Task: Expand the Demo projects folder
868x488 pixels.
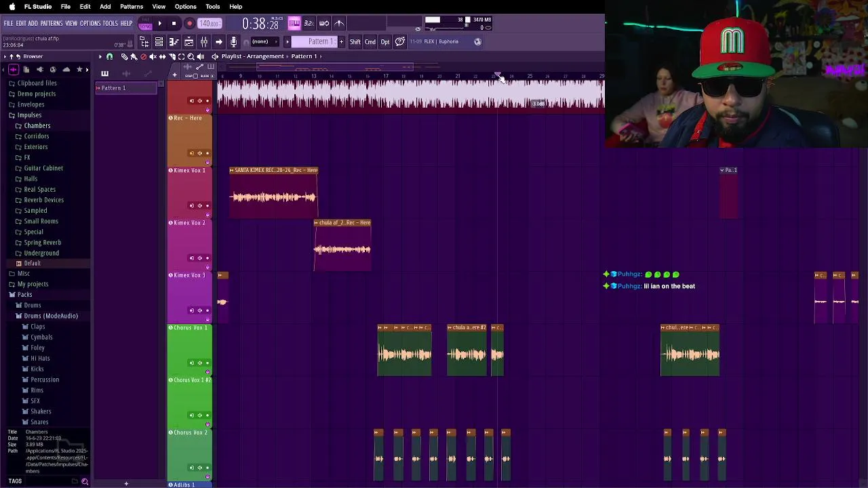Action: point(36,94)
